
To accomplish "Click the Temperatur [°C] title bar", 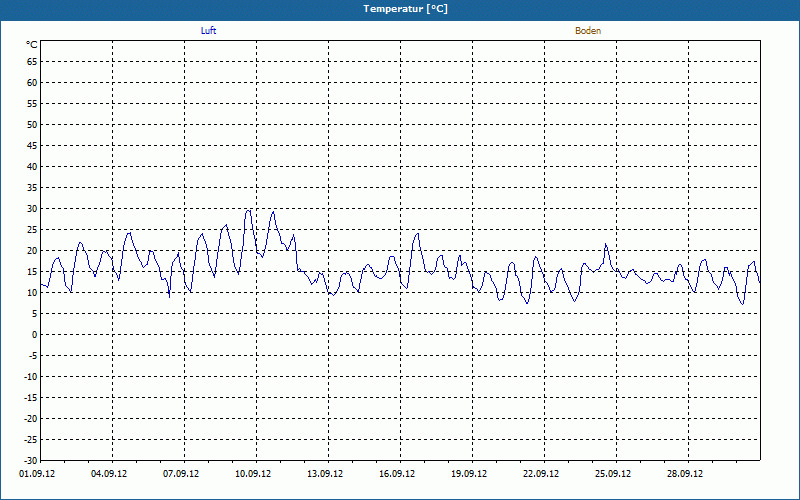I will click(400, 9).
